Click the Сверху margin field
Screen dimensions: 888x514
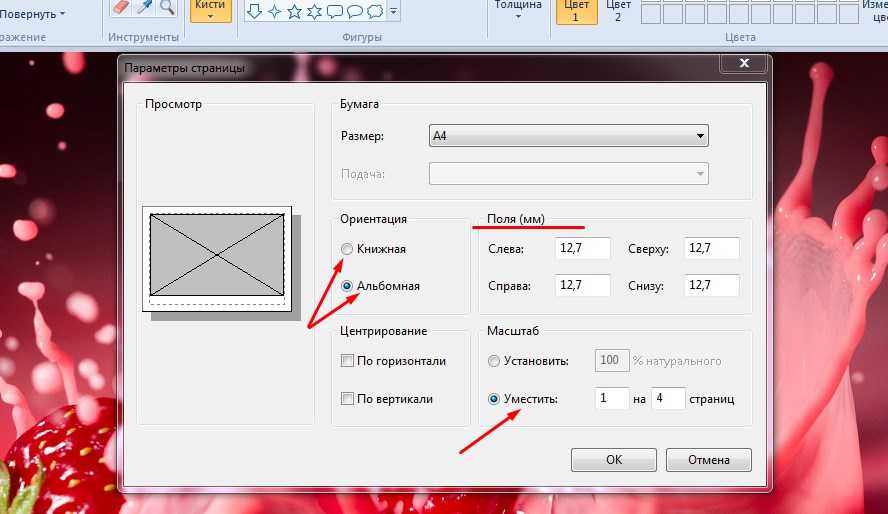tap(712, 248)
